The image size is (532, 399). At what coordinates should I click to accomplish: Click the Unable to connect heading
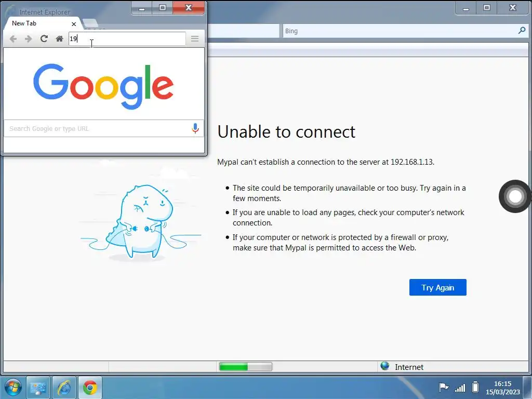pyautogui.click(x=286, y=131)
